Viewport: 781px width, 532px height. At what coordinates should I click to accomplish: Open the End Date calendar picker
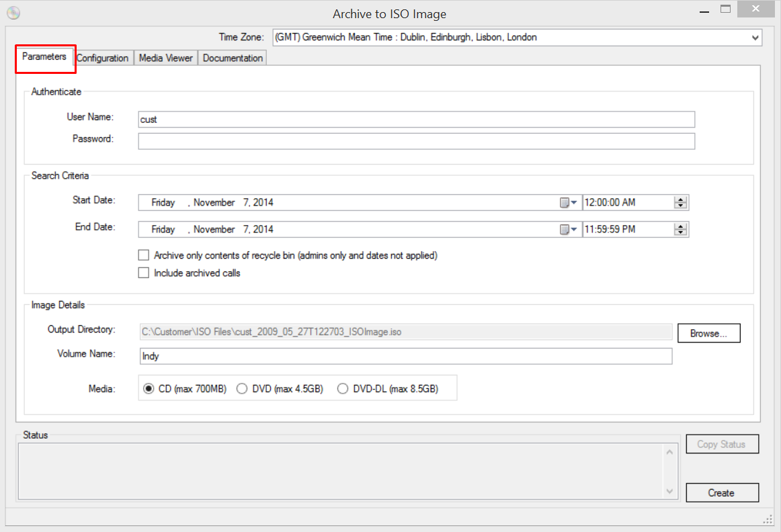tap(569, 230)
